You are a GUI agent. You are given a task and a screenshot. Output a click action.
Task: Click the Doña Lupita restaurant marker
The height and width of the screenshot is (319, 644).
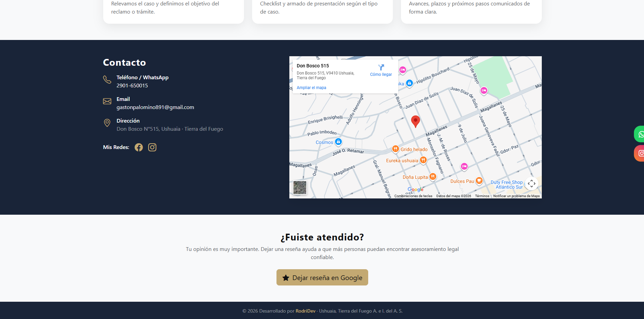pyautogui.click(x=432, y=176)
